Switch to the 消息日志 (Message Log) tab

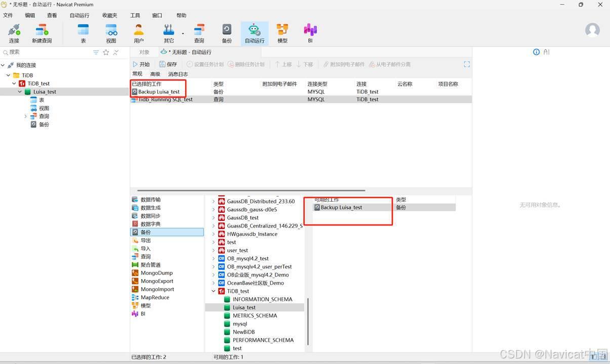(x=178, y=74)
